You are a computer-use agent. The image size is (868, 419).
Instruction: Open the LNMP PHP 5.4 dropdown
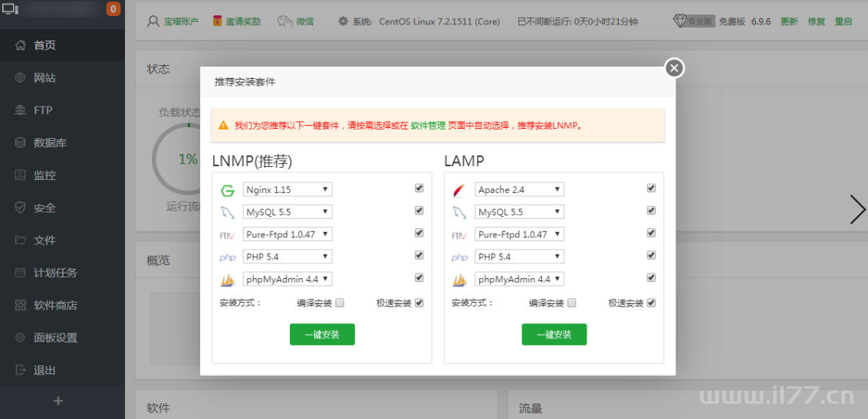coord(288,257)
